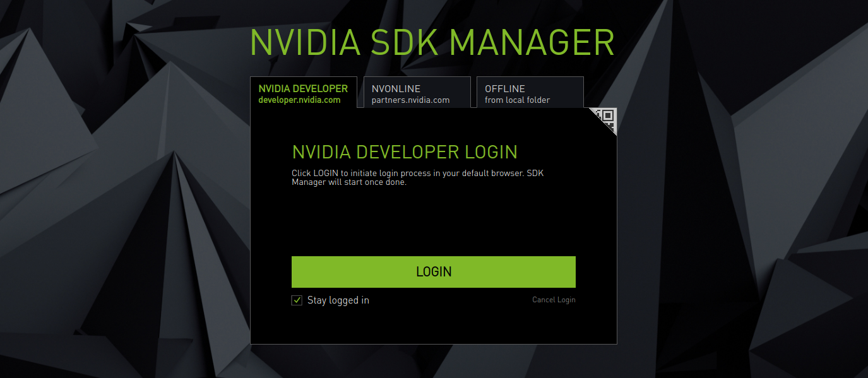Screen dimensions: 868x378
Task: Click the login instructions text starting "Click LOGIN to initiate"
Action: (417, 178)
